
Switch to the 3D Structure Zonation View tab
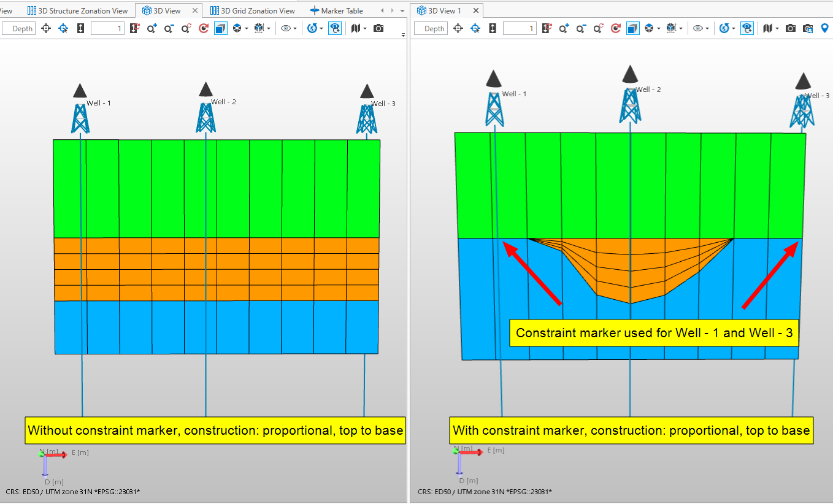(x=78, y=10)
